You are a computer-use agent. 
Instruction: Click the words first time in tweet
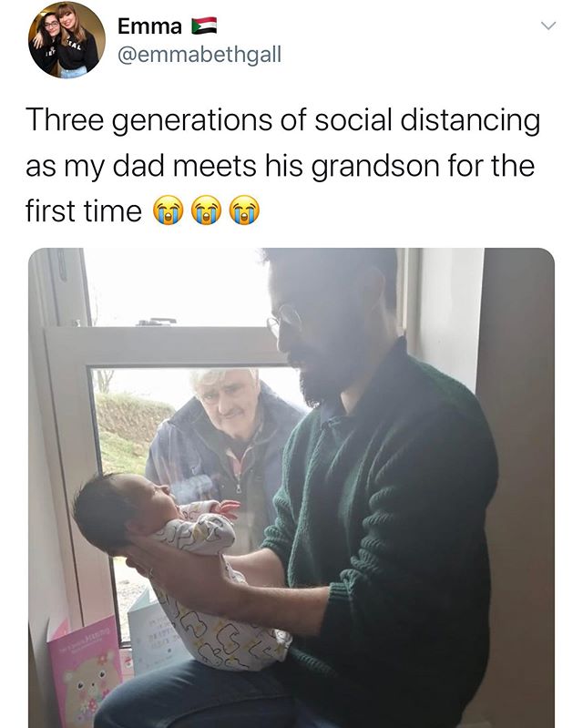[x=84, y=211]
